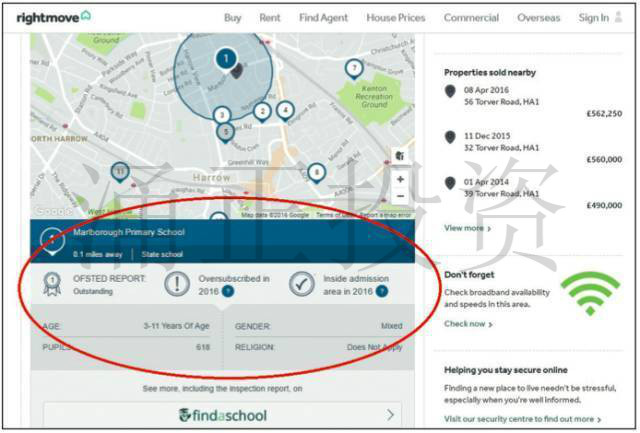Click the 3-11 Years Of Age value
This screenshot has width=640, height=433.
click(x=176, y=326)
